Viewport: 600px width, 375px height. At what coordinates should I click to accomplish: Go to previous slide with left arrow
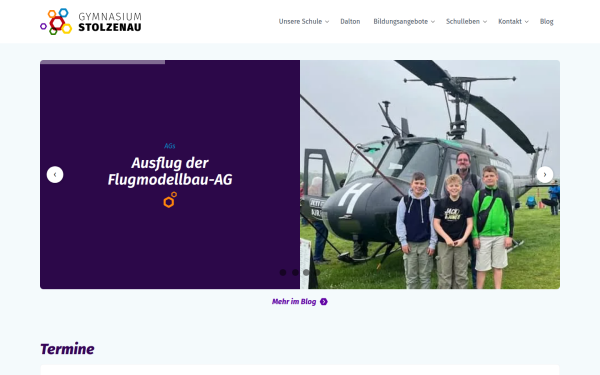point(55,174)
